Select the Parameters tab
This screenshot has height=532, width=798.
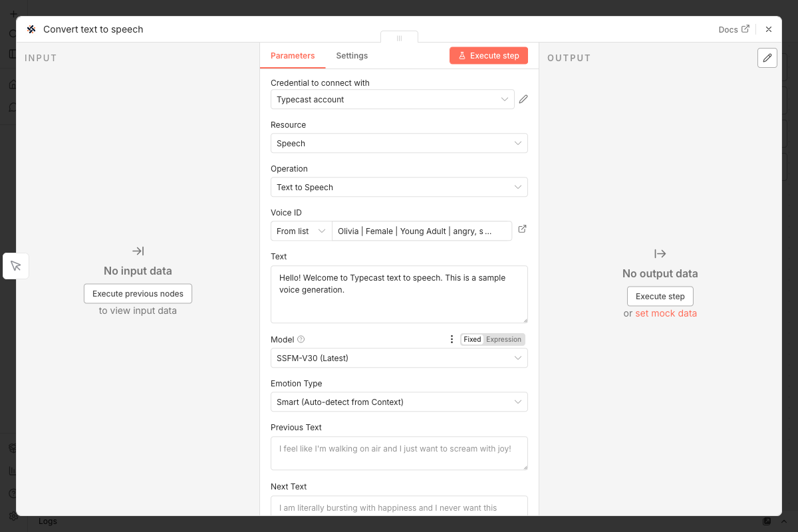coord(293,56)
